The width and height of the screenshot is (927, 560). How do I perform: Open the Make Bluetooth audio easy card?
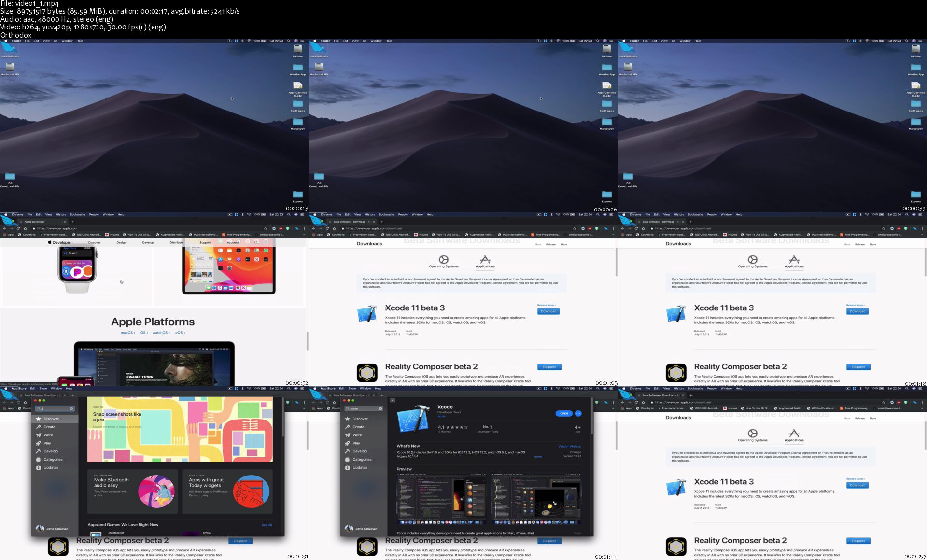132,491
